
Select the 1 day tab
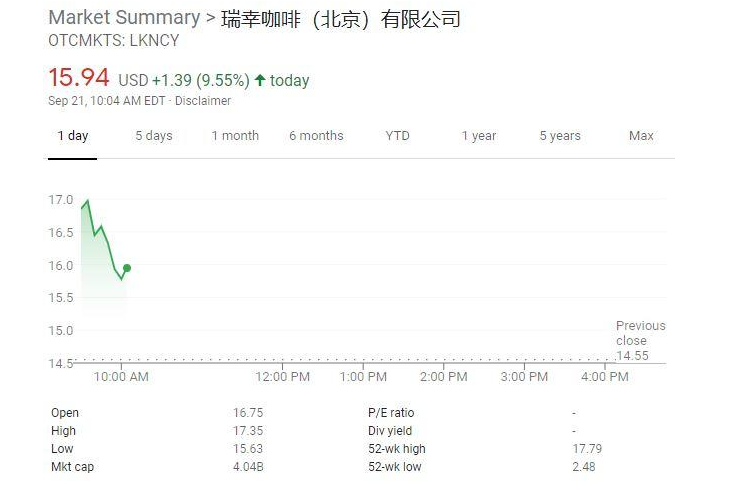pyautogui.click(x=73, y=136)
